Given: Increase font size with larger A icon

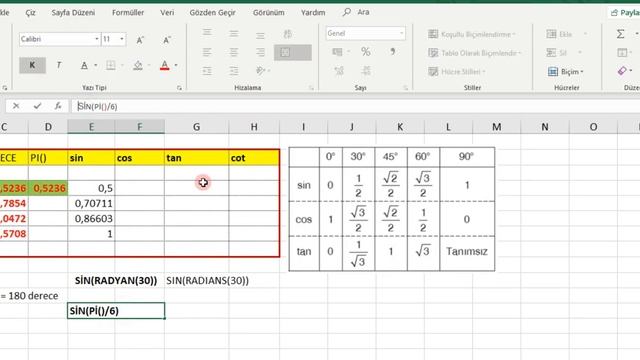Looking at the screenshot, I should [x=140, y=40].
